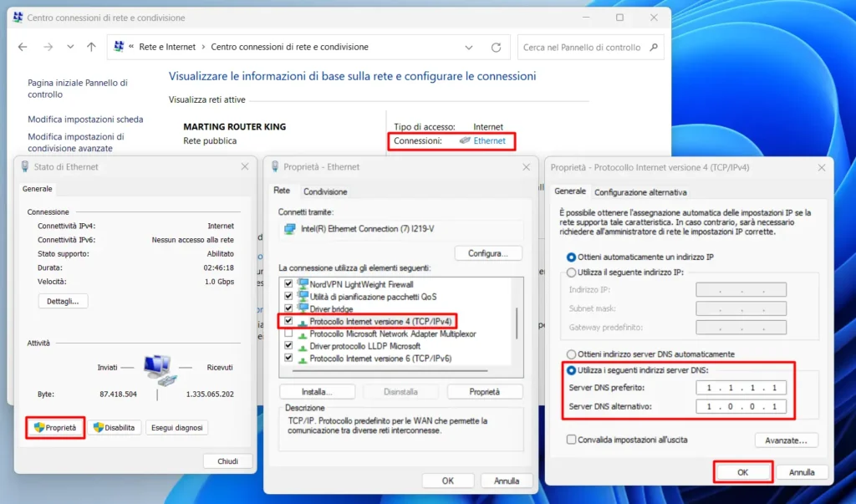Open the Ethernet connection link
Viewport: 856px width, 504px height.
click(489, 140)
